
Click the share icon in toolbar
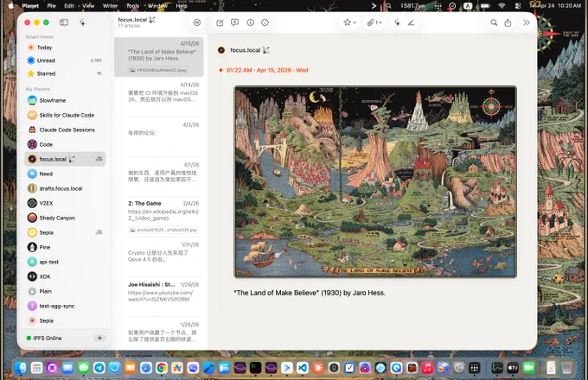coord(508,22)
